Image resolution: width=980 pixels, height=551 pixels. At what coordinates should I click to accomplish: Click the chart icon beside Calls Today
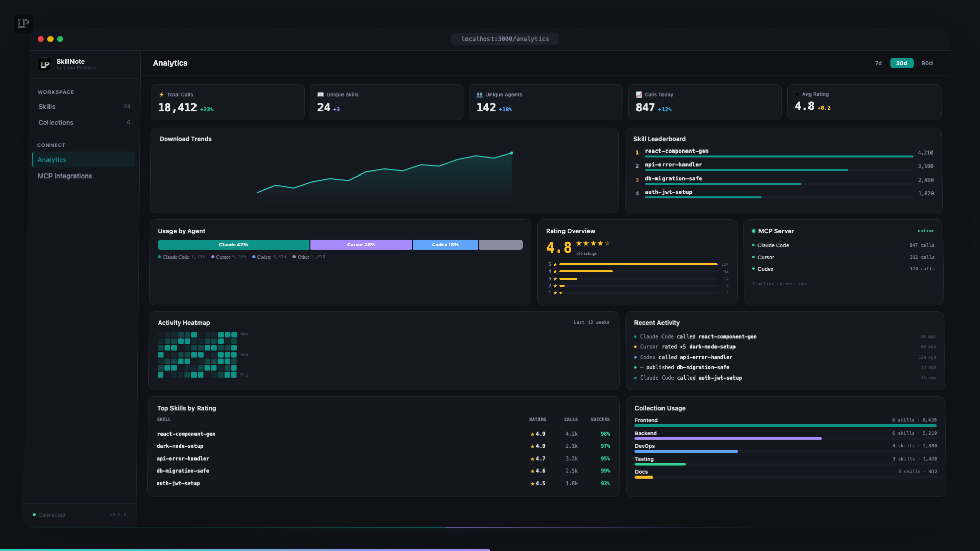[639, 95]
